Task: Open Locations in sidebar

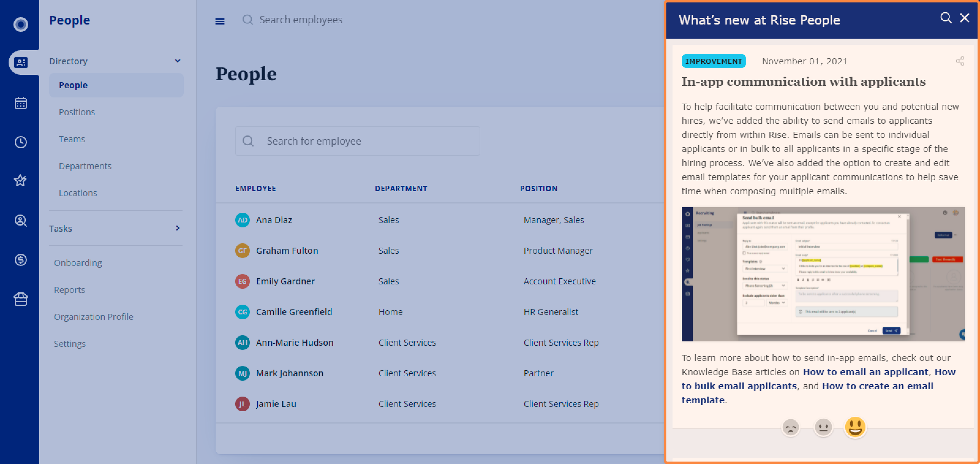Action: click(x=77, y=193)
